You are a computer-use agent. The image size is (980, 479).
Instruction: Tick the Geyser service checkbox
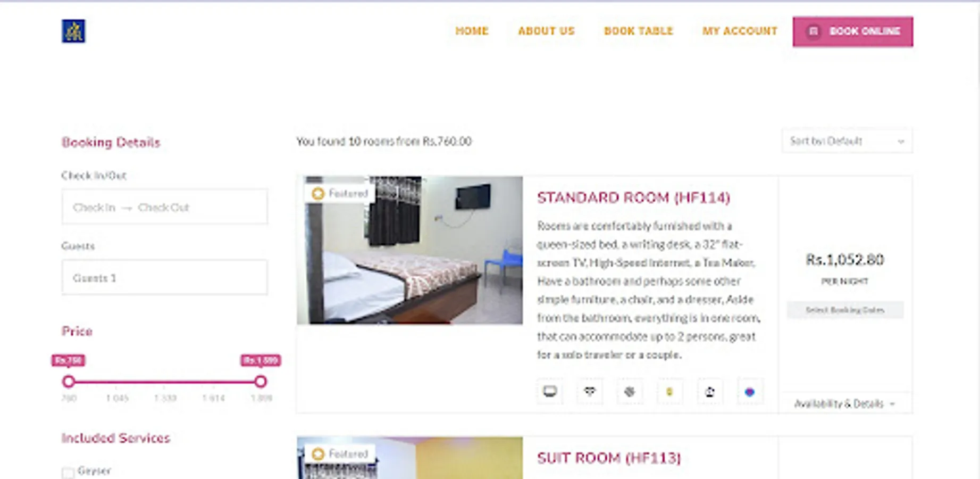pyautogui.click(x=68, y=473)
